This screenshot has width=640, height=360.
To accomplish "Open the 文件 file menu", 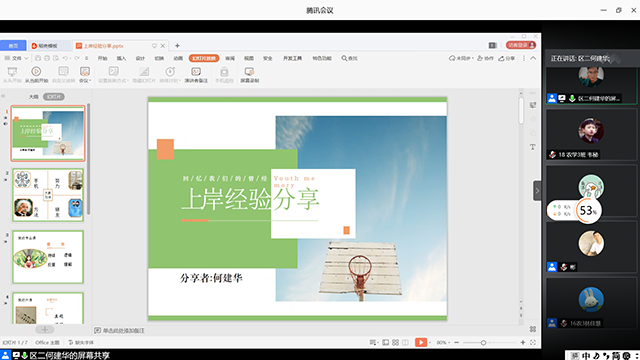I will point(16,58).
